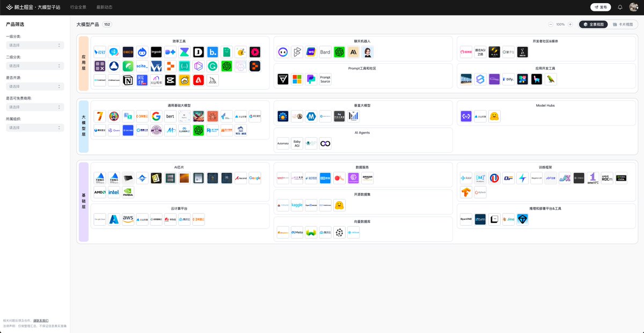Open the LLAMA 2 model icon
Image resolution: width=644 pixels, height=333 pixels.
click(185, 130)
